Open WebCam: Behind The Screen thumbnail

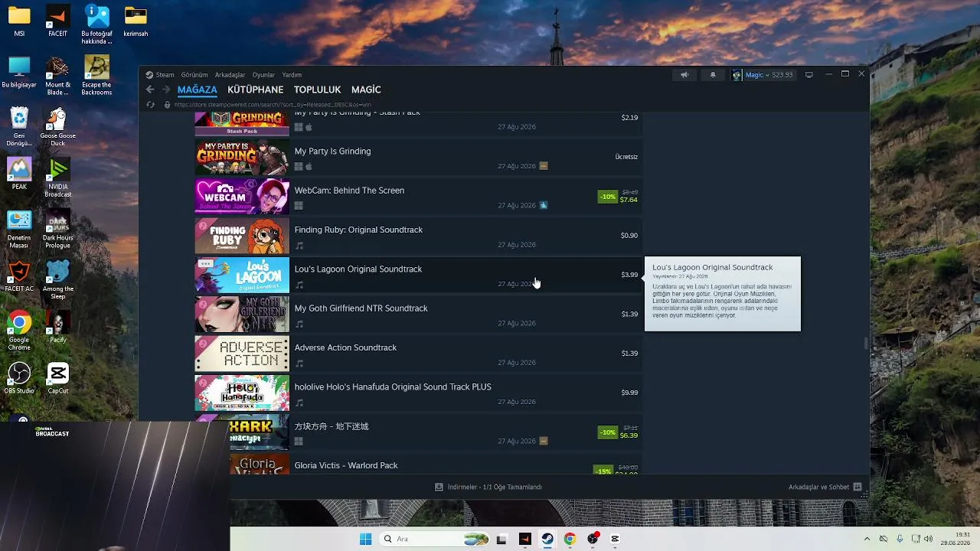point(242,197)
